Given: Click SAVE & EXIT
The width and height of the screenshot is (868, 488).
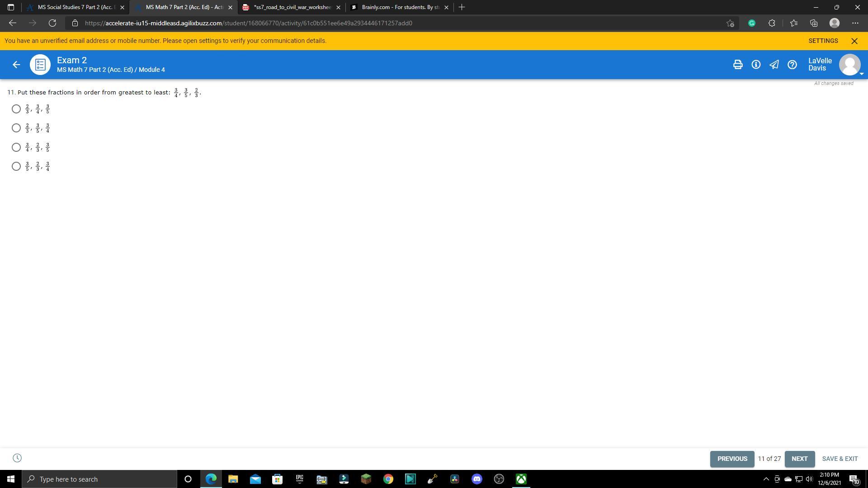Looking at the screenshot, I should pyautogui.click(x=840, y=459).
